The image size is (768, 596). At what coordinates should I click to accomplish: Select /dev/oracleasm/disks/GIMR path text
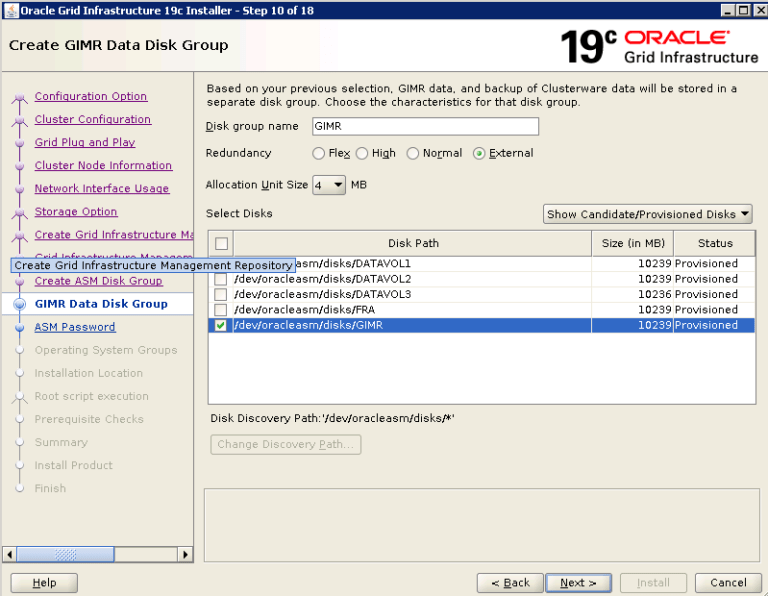tap(309, 325)
